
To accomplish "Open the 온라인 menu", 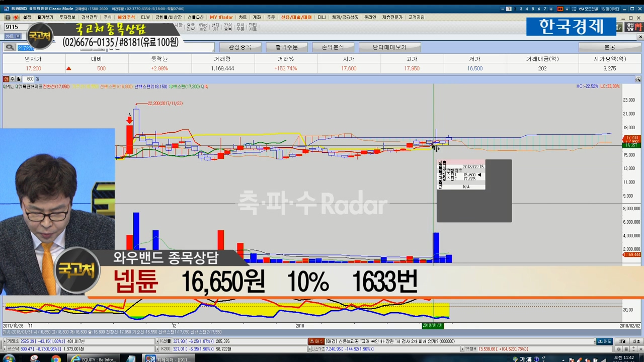I will [370, 17].
